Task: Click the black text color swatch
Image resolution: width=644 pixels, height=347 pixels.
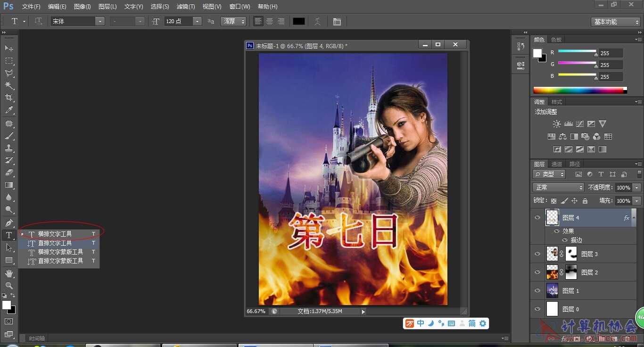Action: tap(299, 21)
